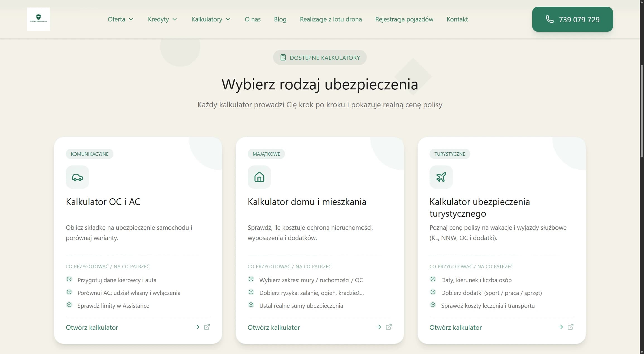Click check icon beside Sprawdź koszty leczenia

coord(433,305)
